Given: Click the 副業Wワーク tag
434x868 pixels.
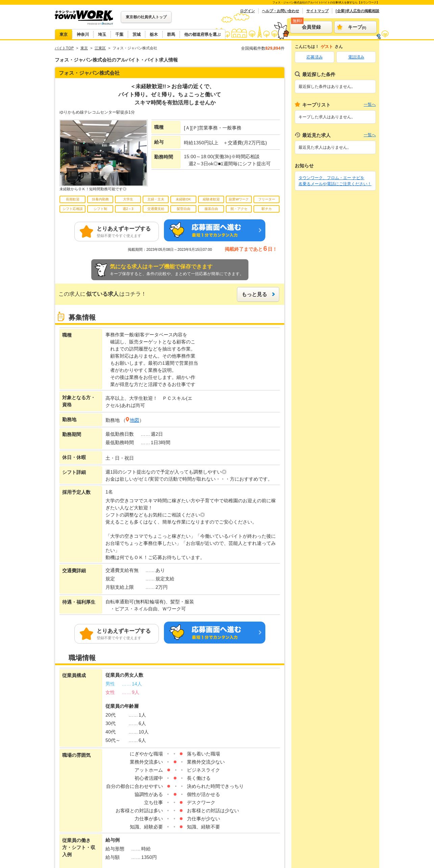Looking at the screenshot, I should (x=239, y=199).
